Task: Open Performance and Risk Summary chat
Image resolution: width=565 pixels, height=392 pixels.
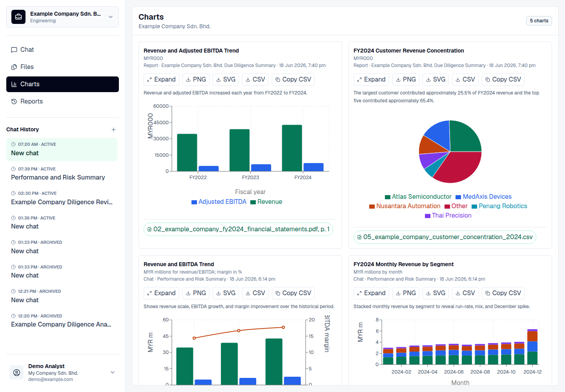Action: pos(62,174)
